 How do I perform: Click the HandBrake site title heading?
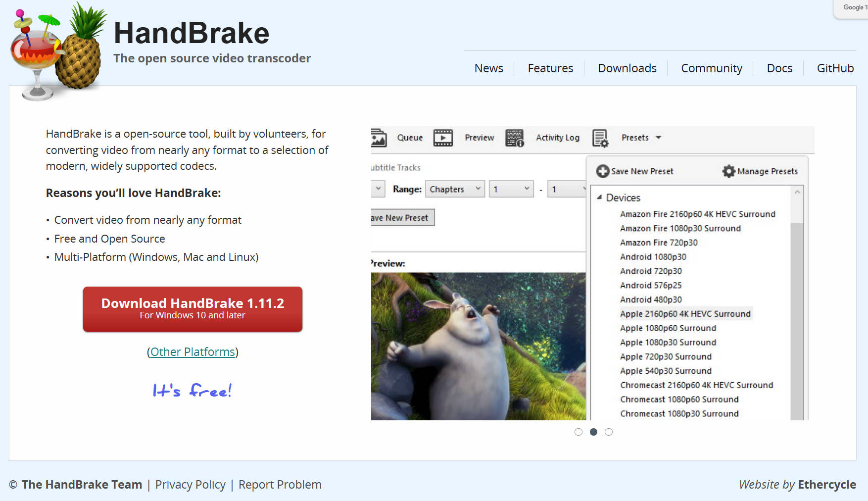click(192, 33)
